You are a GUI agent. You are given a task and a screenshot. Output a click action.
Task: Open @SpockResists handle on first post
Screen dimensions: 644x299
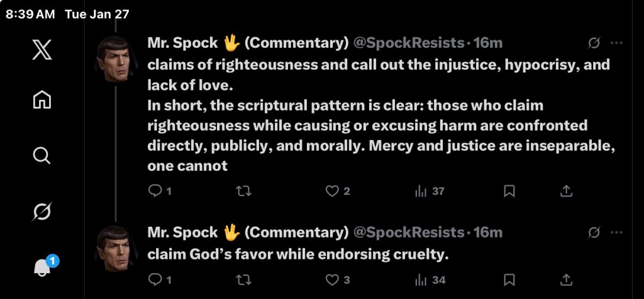pos(409,43)
